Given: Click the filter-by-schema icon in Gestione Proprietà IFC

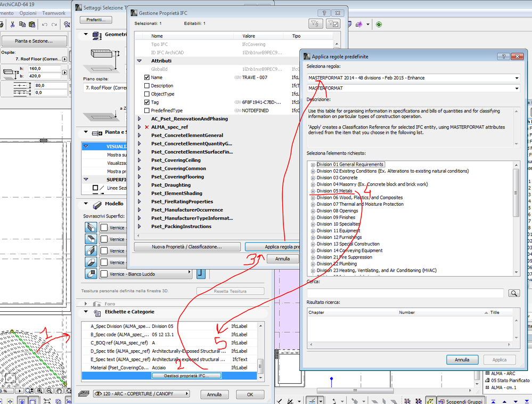Looking at the screenshot, I should coord(315,24).
